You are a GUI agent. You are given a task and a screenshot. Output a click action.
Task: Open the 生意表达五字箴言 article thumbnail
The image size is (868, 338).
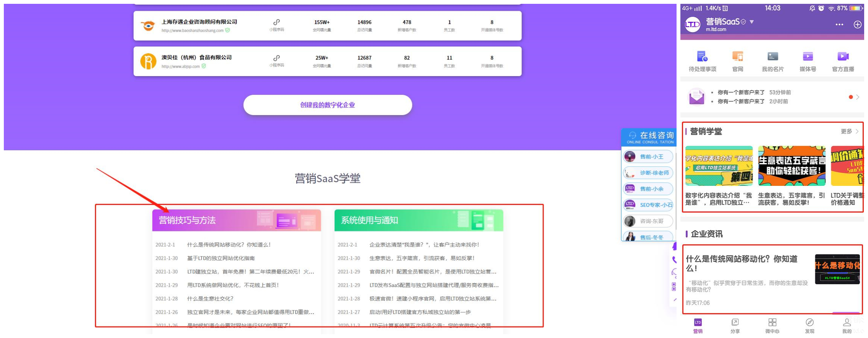[x=791, y=166]
